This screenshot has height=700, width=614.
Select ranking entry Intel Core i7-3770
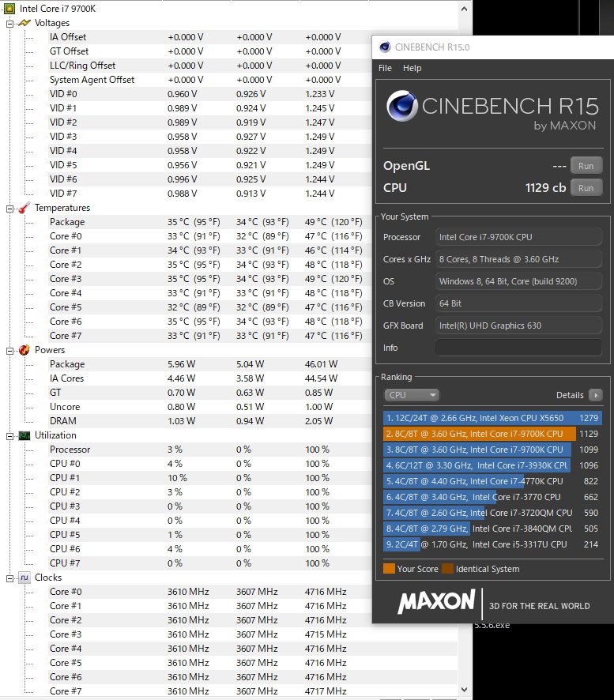492,497
